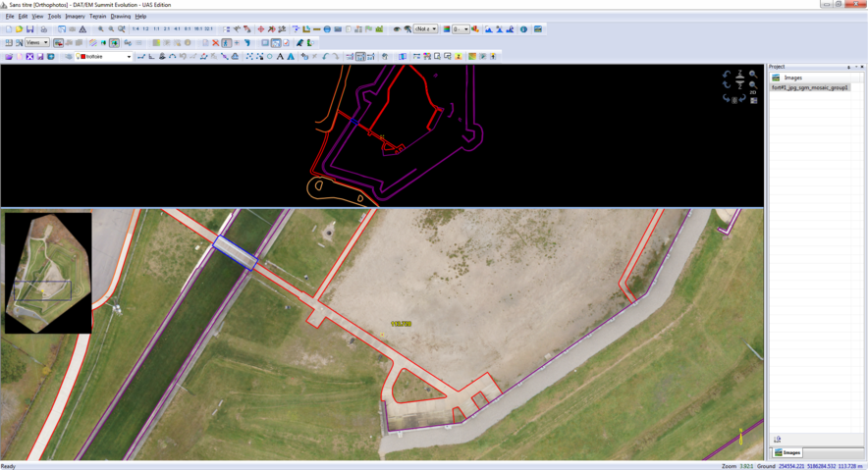The height and width of the screenshot is (470, 868).
Task: Open the 'trottoire' layer dropdown
Action: click(103, 56)
